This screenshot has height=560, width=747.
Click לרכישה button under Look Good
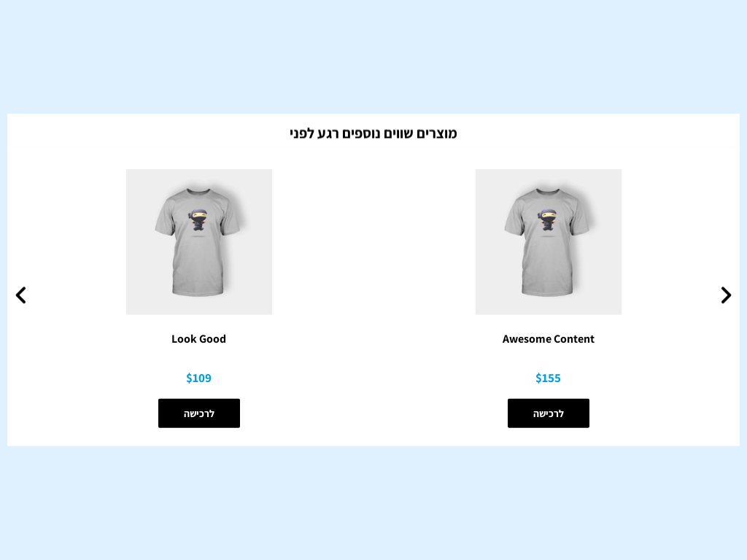(x=199, y=413)
